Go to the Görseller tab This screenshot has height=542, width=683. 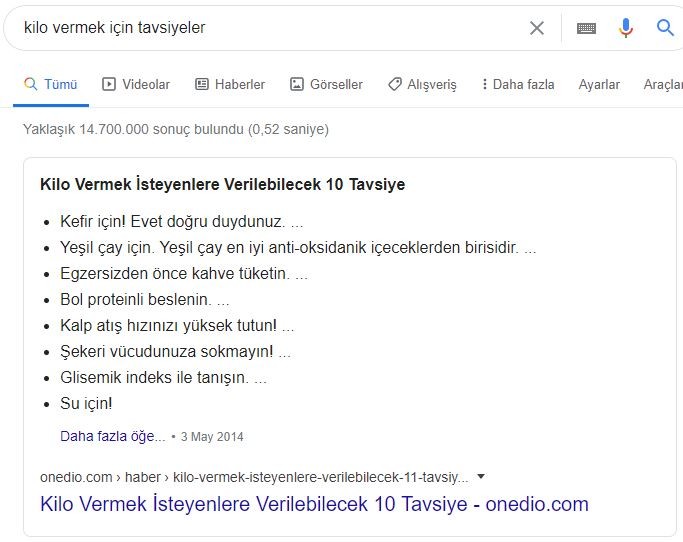[326, 84]
